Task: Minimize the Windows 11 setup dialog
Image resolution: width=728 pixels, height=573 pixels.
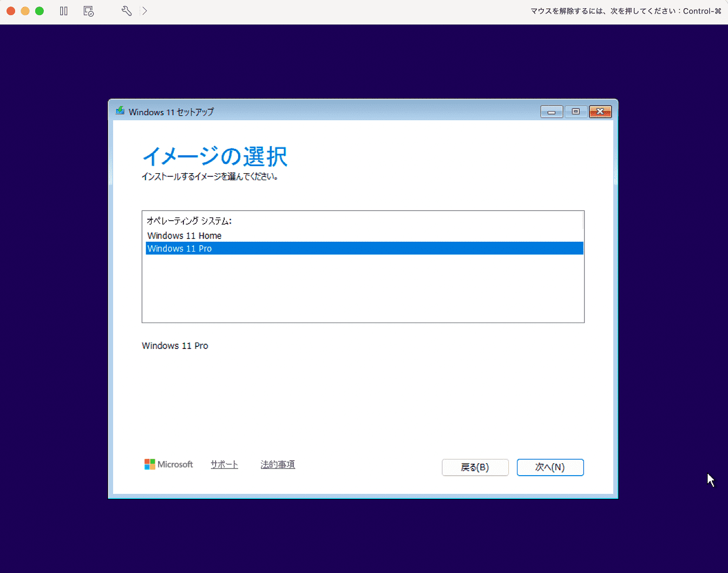Action: click(552, 111)
